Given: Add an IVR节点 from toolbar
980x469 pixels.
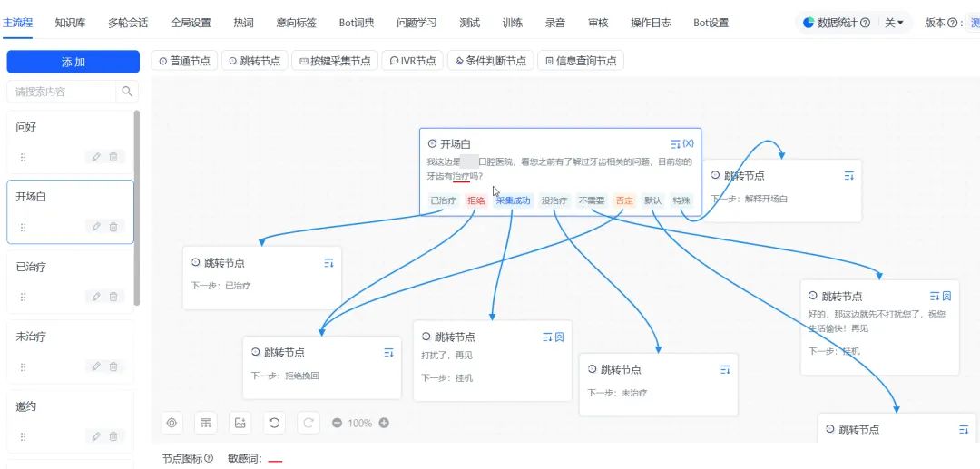Looking at the screenshot, I should click(x=413, y=61).
